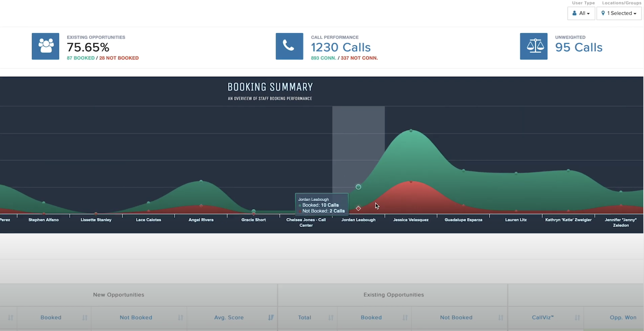The width and height of the screenshot is (644, 331).
Task: Click the Booked header under New Opportunities
Action: (x=51, y=317)
